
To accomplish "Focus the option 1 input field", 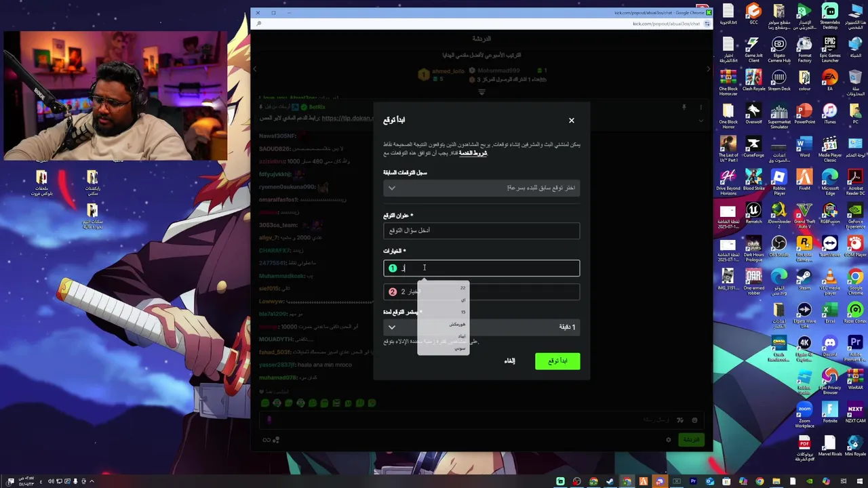I will click(481, 268).
